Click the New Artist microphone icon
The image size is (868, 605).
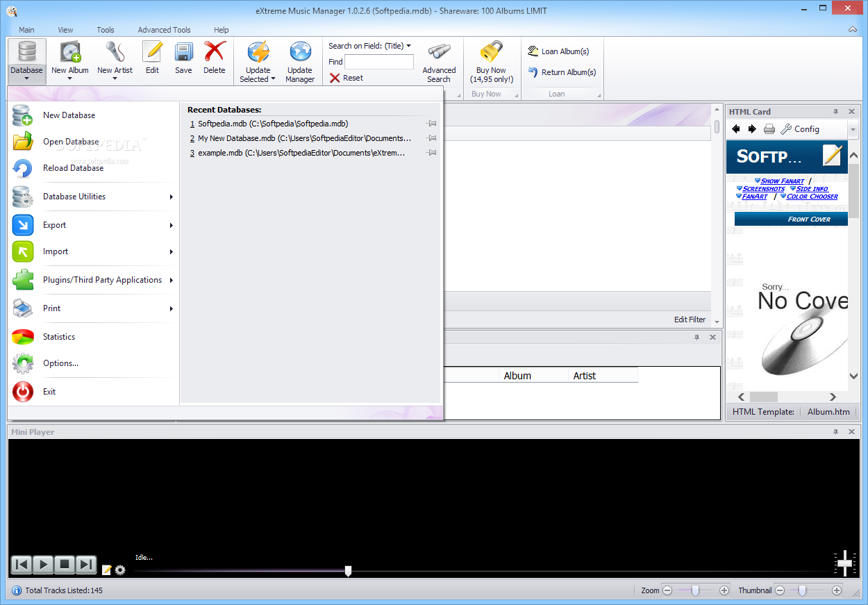[x=115, y=52]
